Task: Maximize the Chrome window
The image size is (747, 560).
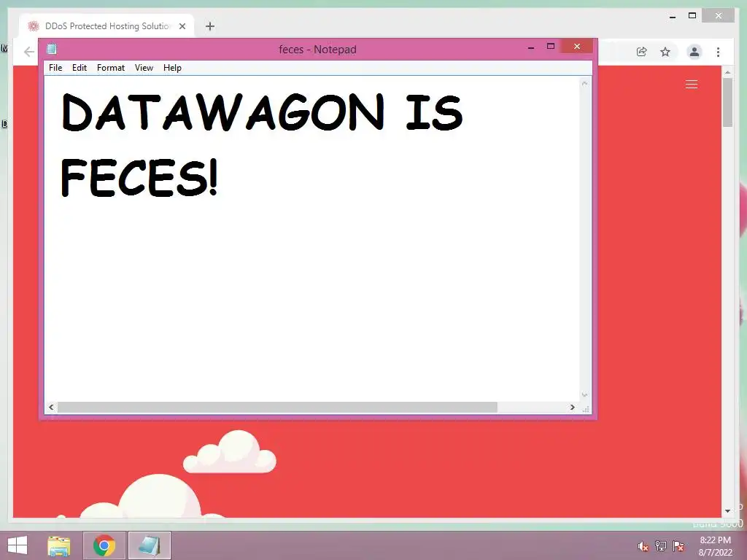Action: [692, 16]
